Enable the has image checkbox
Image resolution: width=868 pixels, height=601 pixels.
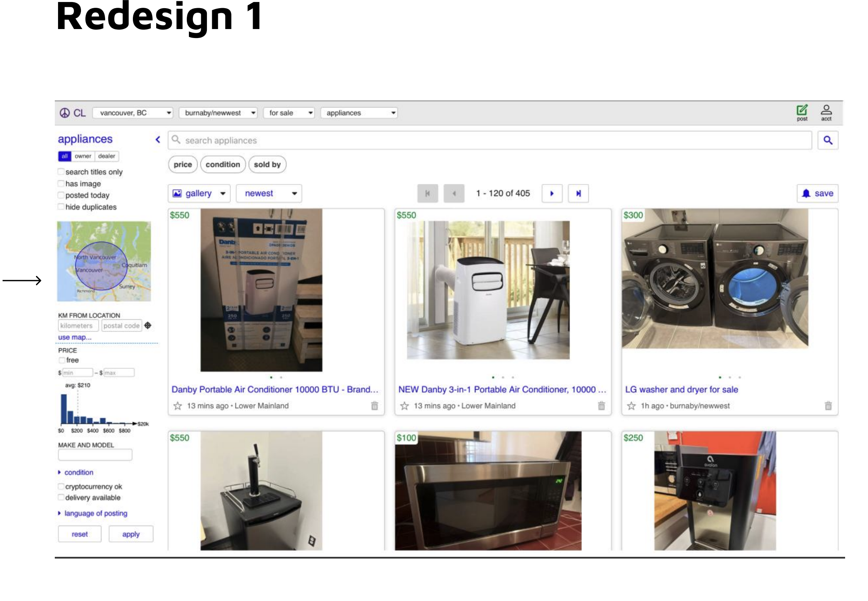(61, 184)
